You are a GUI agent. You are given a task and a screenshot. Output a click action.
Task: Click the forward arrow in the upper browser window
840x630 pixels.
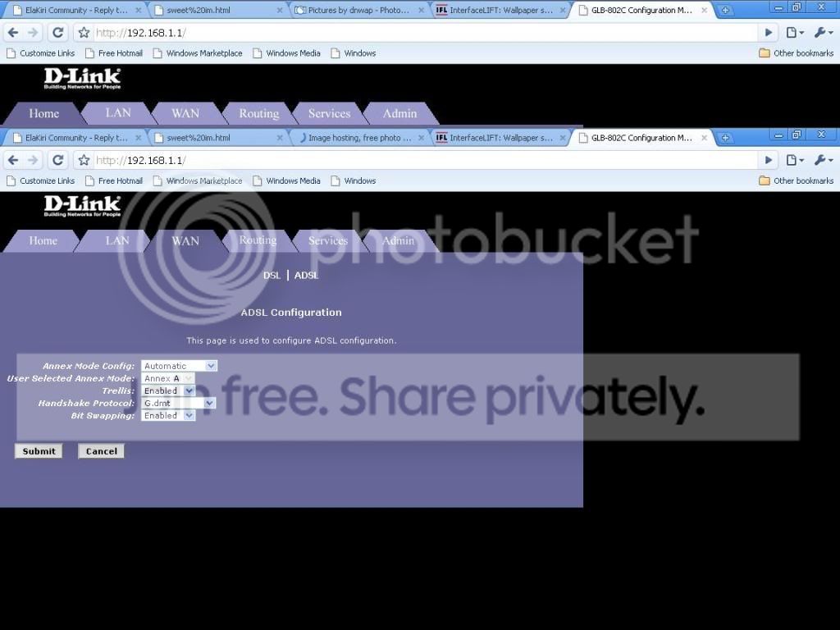tap(33, 33)
